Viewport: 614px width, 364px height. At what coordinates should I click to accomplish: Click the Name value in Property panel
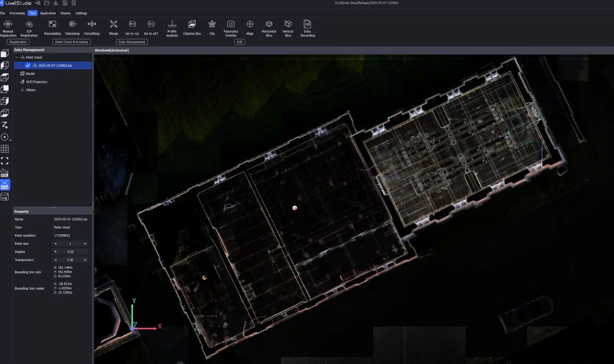pos(70,219)
